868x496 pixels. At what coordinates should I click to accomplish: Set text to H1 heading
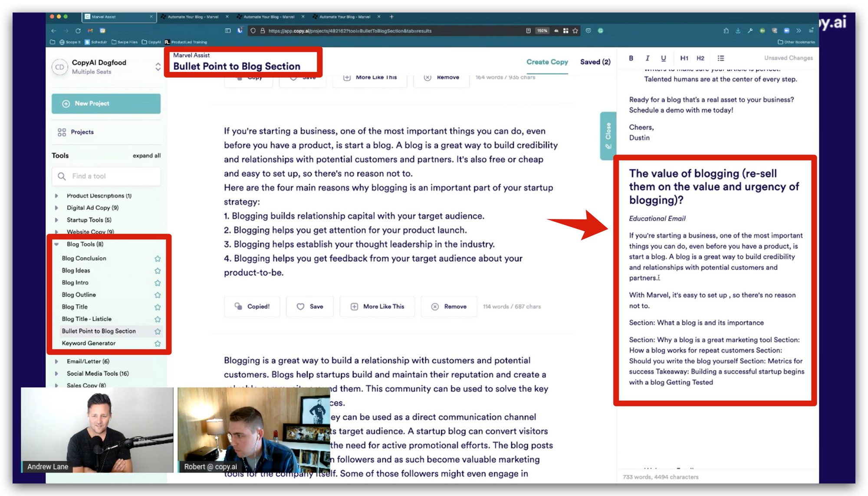coord(684,58)
